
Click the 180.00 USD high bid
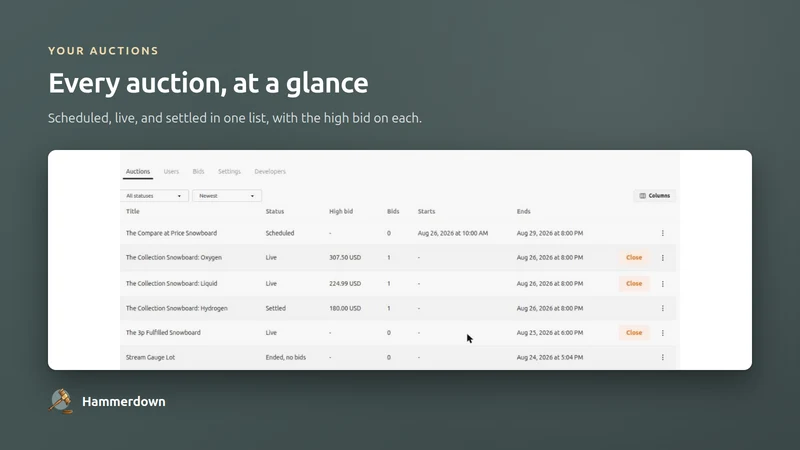click(x=345, y=308)
